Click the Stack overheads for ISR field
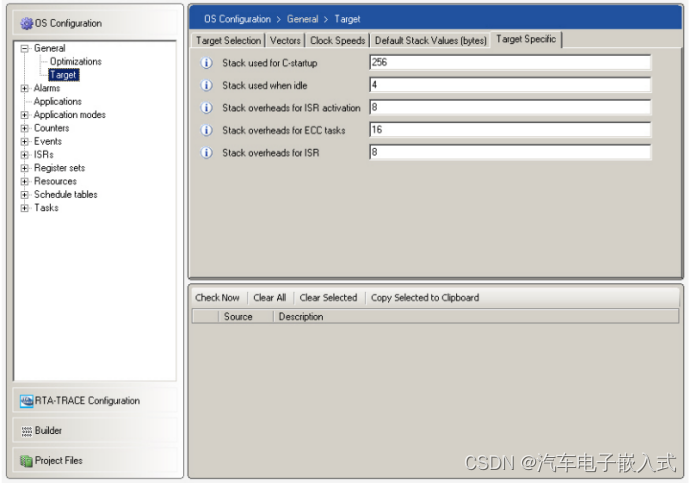The height and width of the screenshot is (483, 692). coord(510,153)
